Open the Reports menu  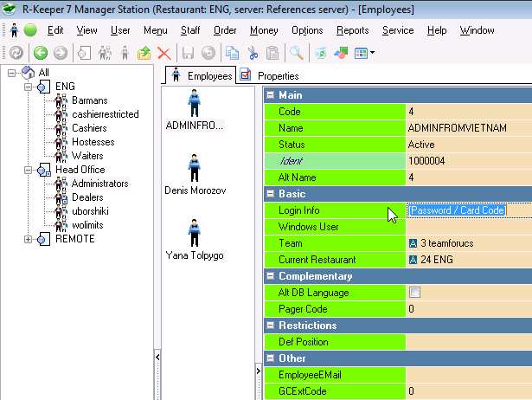pos(353,30)
